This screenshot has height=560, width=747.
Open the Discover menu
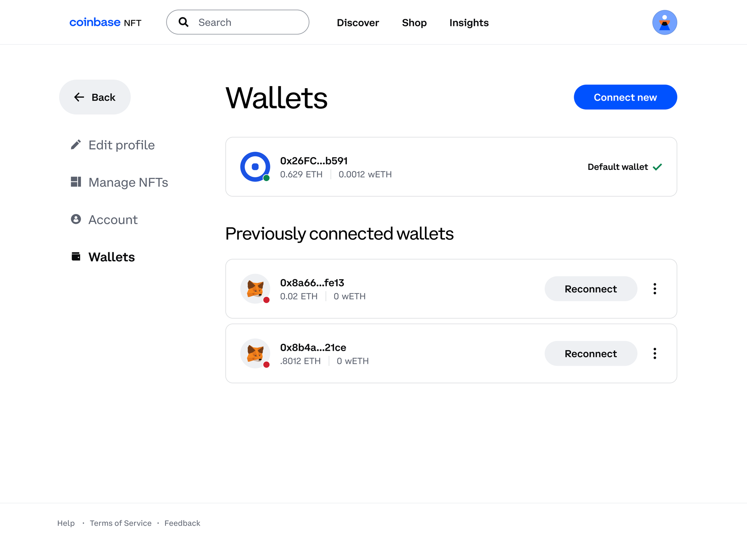[358, 23]
